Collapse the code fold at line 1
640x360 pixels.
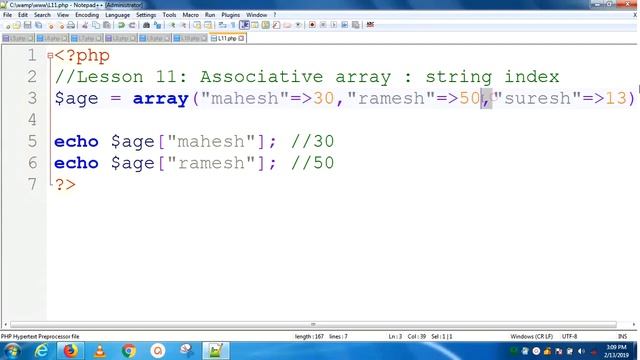[x=50, y=56]
